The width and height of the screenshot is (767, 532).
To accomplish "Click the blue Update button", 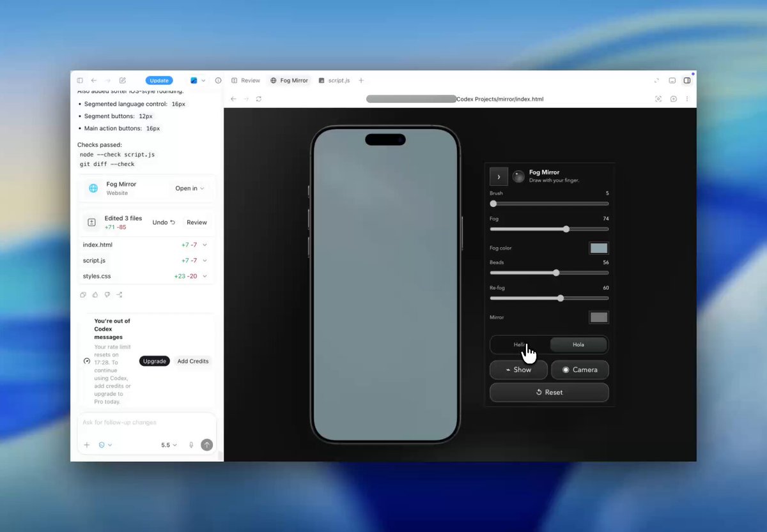I will [159, 80].
